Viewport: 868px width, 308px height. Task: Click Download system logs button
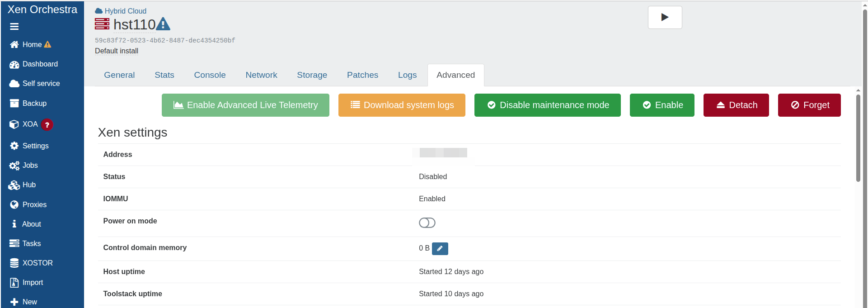click(x=402, y=105)
